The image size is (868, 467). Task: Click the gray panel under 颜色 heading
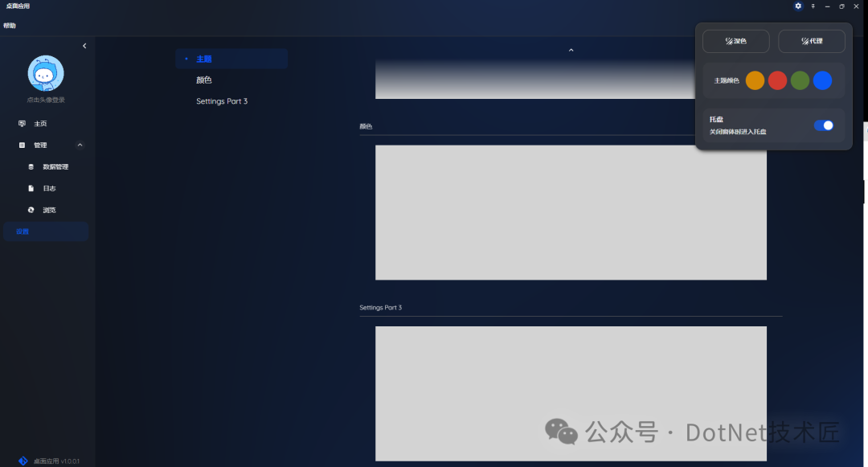click(x=571, y=212)
